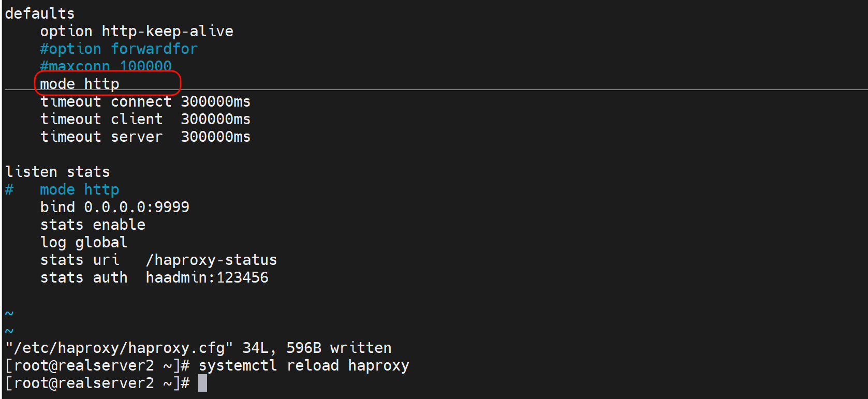The height and width of the screenshot is (399, 868).
Task: Click the commented blue 'mode http' line
Action: click(80, 189)
